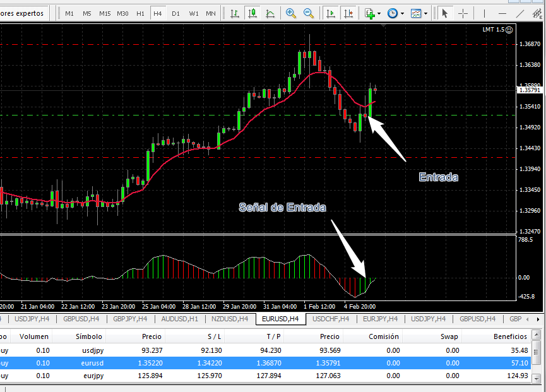
Task: Switch to the GBPJPY,H4 chart tab
Action: point(130,319)
